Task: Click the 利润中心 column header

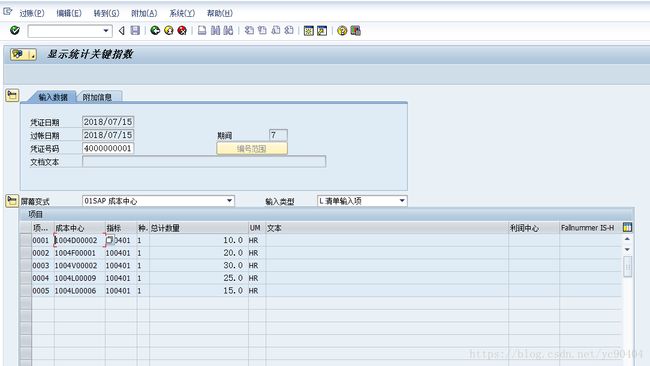Action: pyautogui.click(x=534, y=228)
